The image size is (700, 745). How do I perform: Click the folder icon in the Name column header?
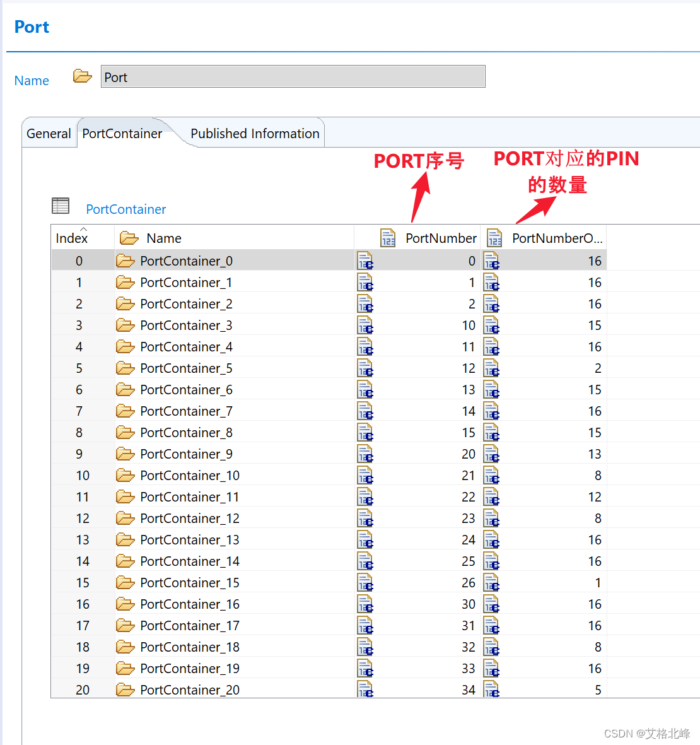[x=129, y=238]
